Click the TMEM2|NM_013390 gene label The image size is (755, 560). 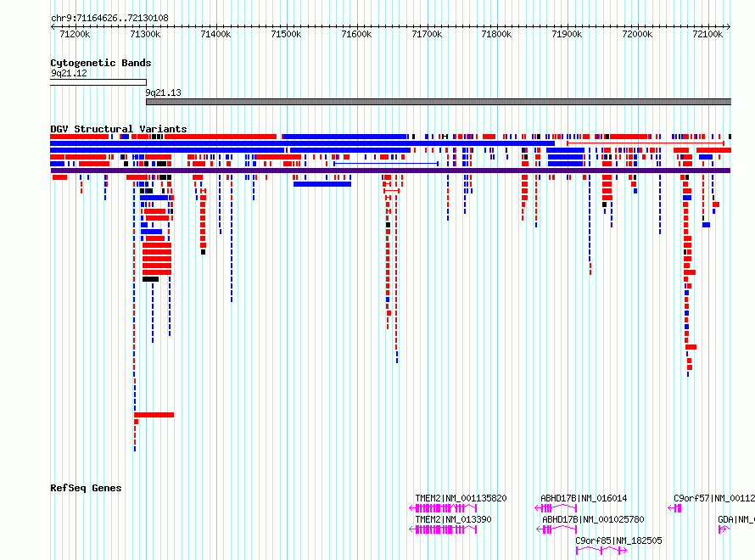tap(453, 519)
